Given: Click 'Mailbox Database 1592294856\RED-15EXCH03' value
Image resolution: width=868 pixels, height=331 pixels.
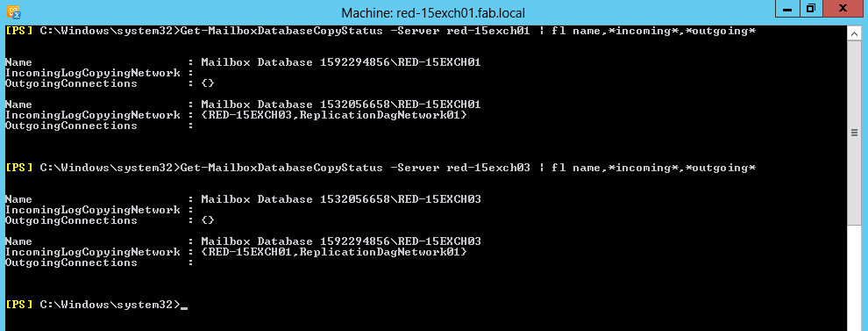Looking at the screenshot, I should (x=340, y=241).
